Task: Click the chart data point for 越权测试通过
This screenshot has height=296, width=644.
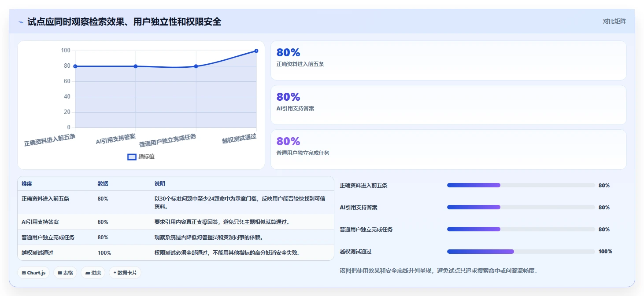Action: (x=256, y=51)
